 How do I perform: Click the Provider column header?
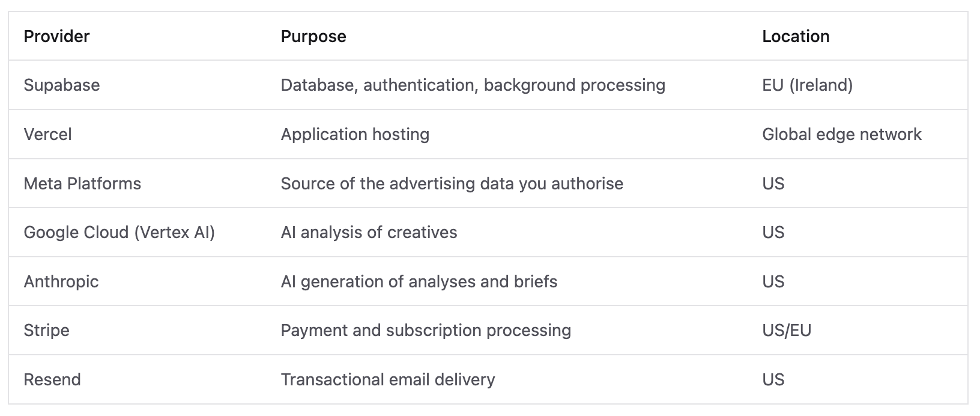click(56, 36)
